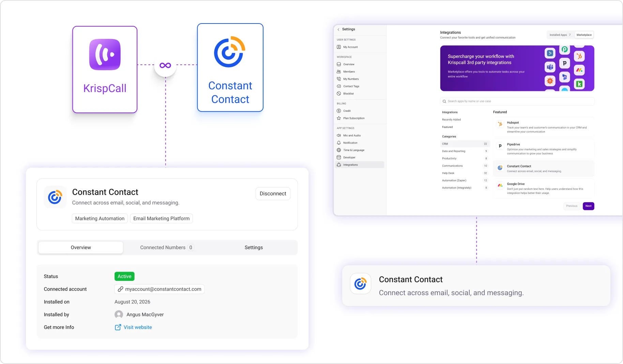
Task: Click the Blocklist ban icon
Action: point(339,93)
